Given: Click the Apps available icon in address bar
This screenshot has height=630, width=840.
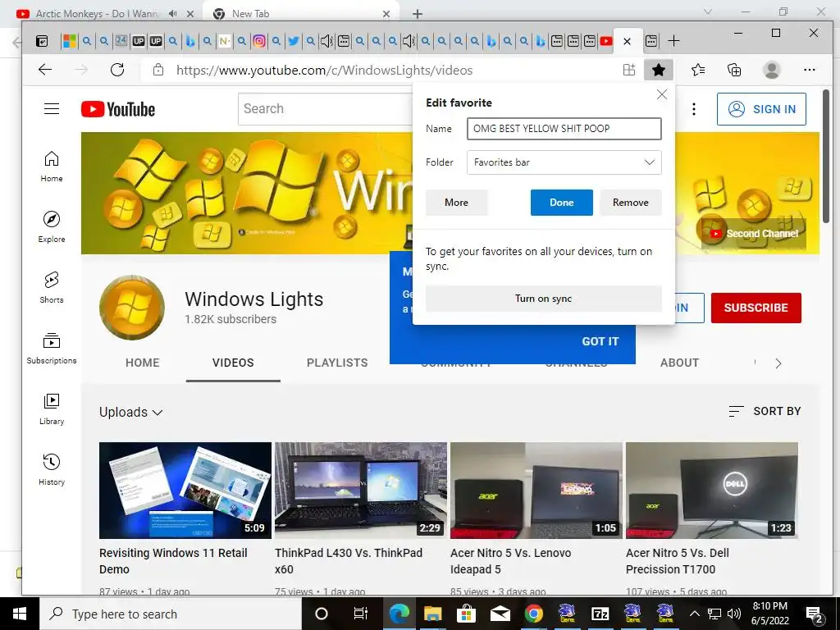Looking at the screenshot, I should tap(629, 70).
